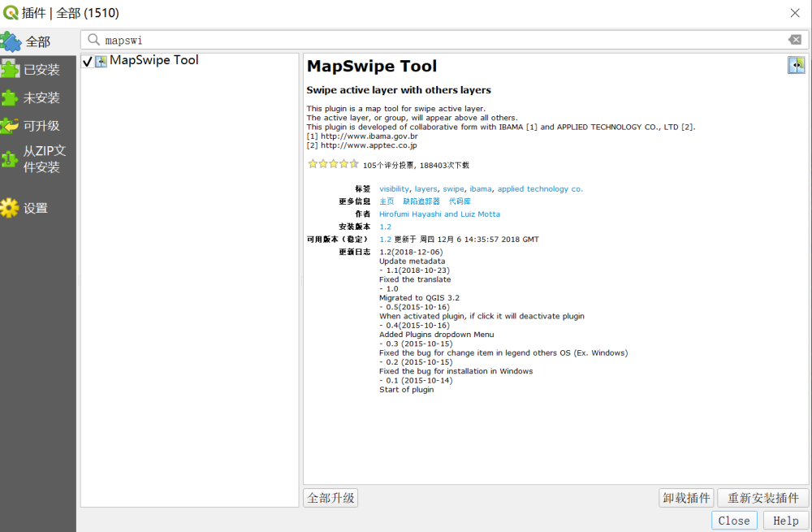
Task: Clear the search text with the backspace icon
Action: point(795,39)
